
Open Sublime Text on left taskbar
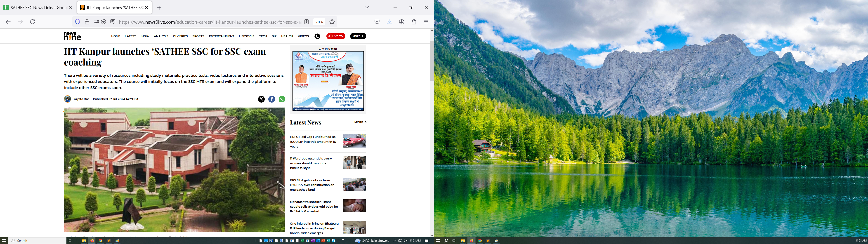[109, 241]
